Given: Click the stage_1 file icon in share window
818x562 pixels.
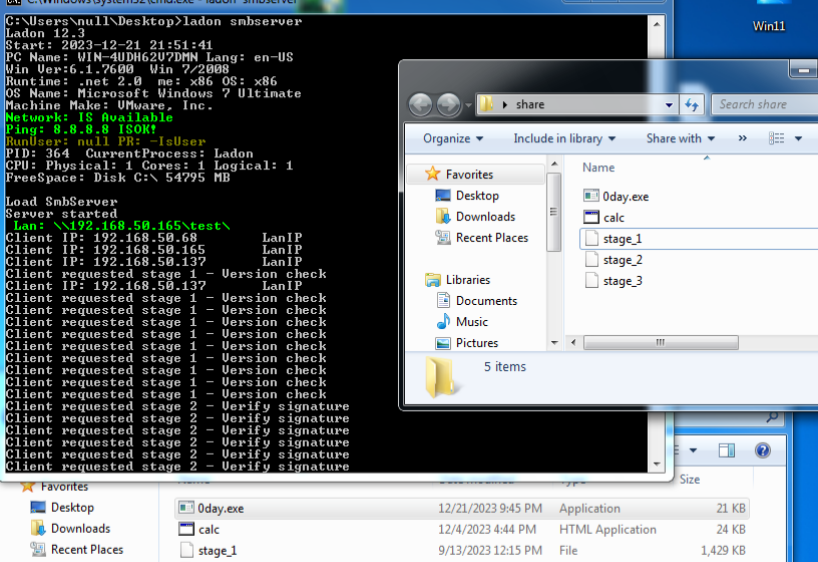Looking at the screenshot, I should 592,238.
